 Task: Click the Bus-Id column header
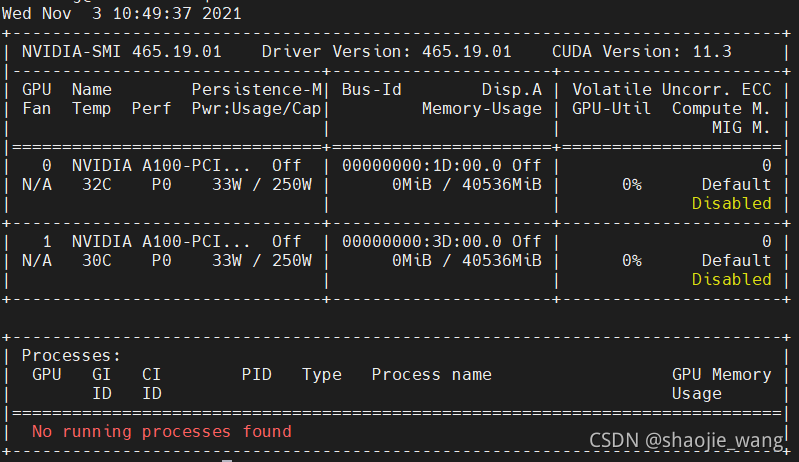pyautogui.click(x=371, y=89)
